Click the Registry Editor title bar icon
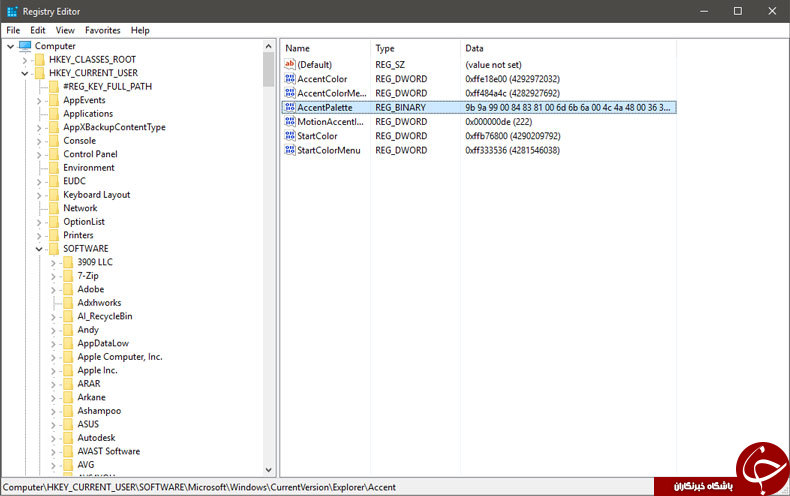The image size is (790, 496). point(12,11)
